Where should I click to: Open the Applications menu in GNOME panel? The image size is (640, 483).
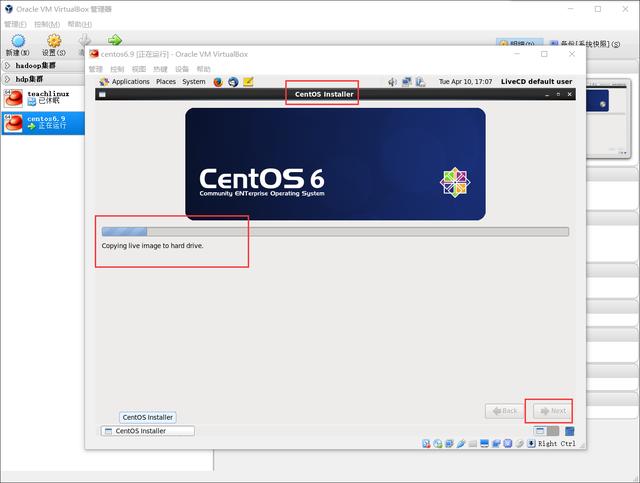pyautogui.click(x=131, y=82)
